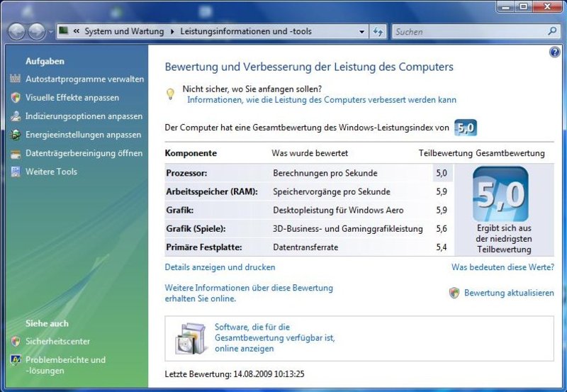Select the Prozessor row label
Viewport: 567px width, 392px height.
click(186, 173)
